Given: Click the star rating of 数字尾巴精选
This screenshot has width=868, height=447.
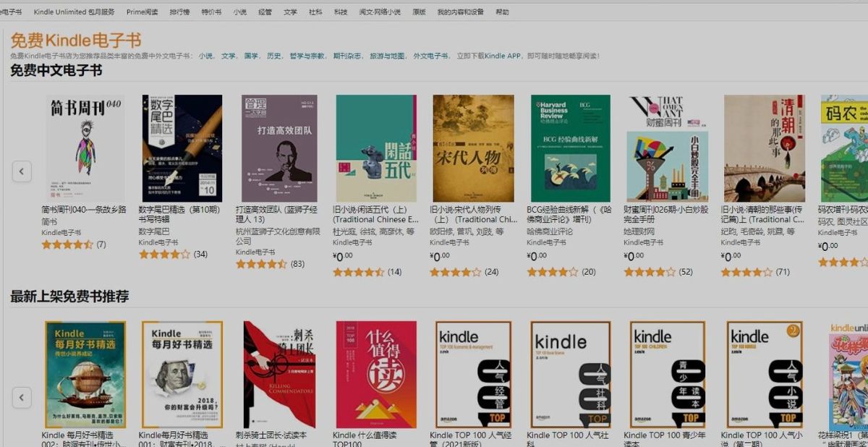Looking at the screenshot, I should [x=164, y=254].
